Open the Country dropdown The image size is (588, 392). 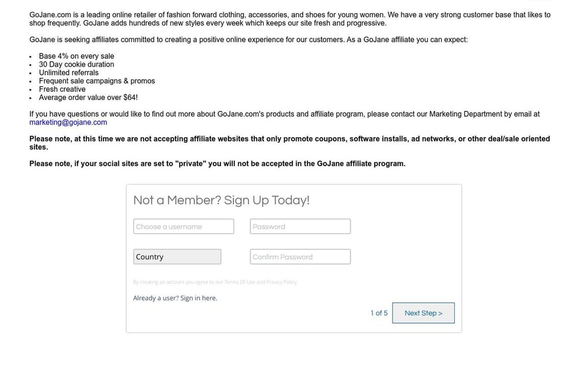tap(177, 257)
